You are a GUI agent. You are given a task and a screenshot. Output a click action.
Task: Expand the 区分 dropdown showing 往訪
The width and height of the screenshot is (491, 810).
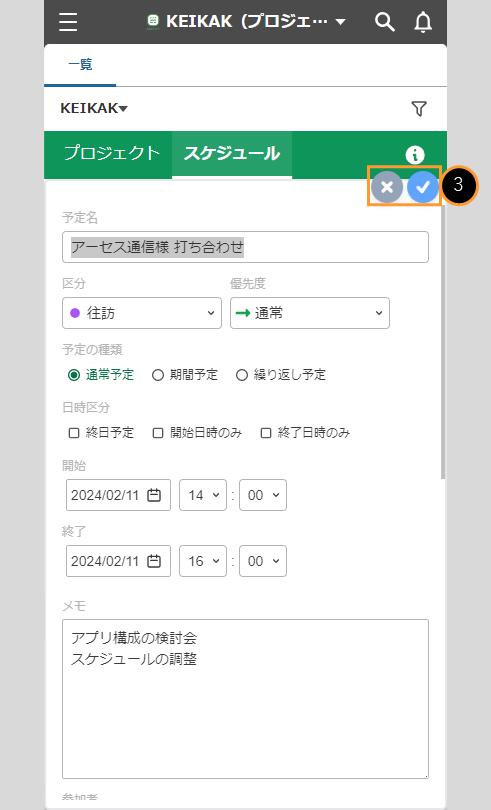pyautogui.click(x=142, y=313)
